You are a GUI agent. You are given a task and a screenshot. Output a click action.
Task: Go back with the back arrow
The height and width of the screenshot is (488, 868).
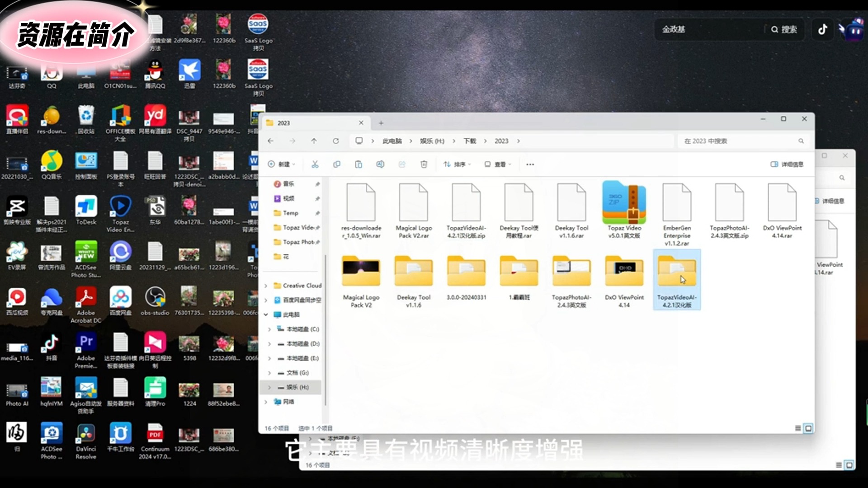pos(270,141)
